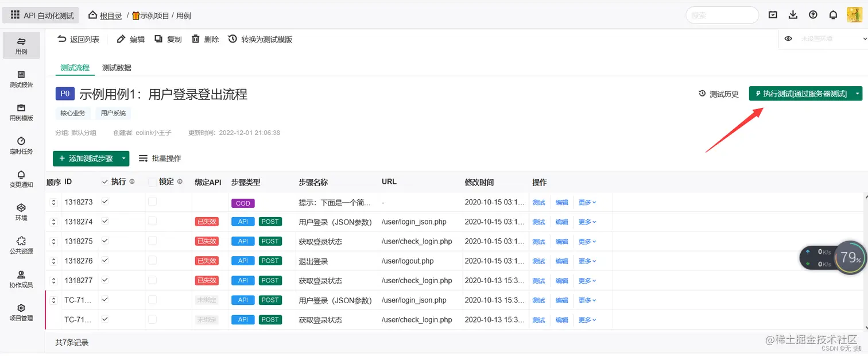Open 用例模版 in left sidebar

(21, 113)
